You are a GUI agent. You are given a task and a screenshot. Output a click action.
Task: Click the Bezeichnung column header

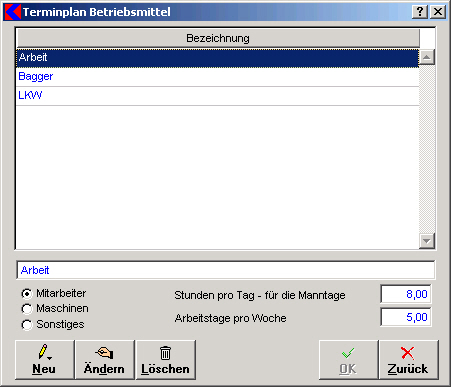[x=218, y=38]
